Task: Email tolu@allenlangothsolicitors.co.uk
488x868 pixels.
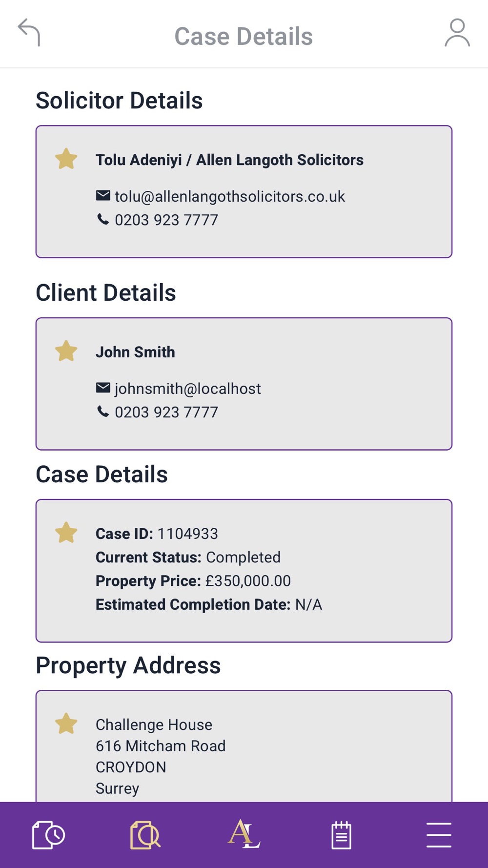Action: pos(229,196)
